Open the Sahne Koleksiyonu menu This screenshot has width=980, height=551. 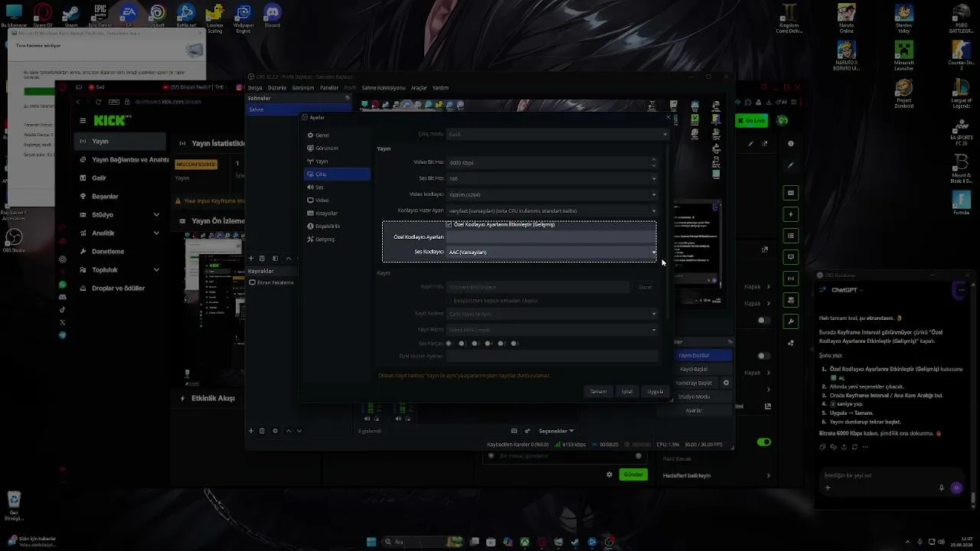pyautogui.click(x=384, y=88)
